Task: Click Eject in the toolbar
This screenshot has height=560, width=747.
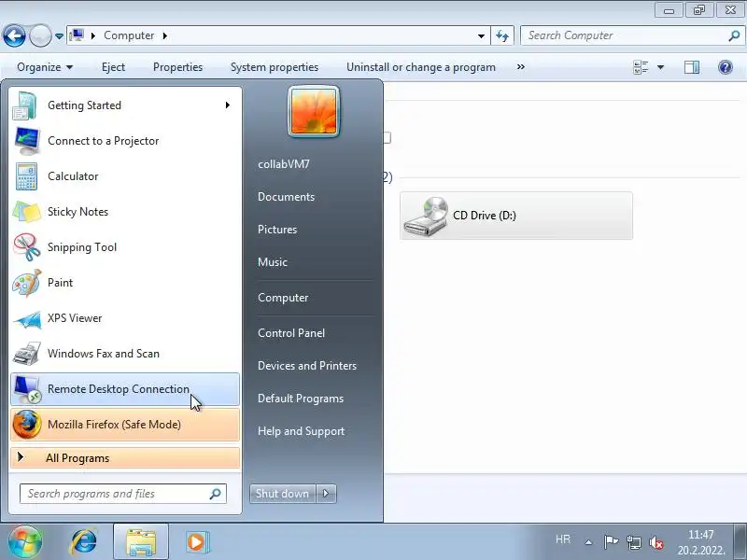Action: 113,67
